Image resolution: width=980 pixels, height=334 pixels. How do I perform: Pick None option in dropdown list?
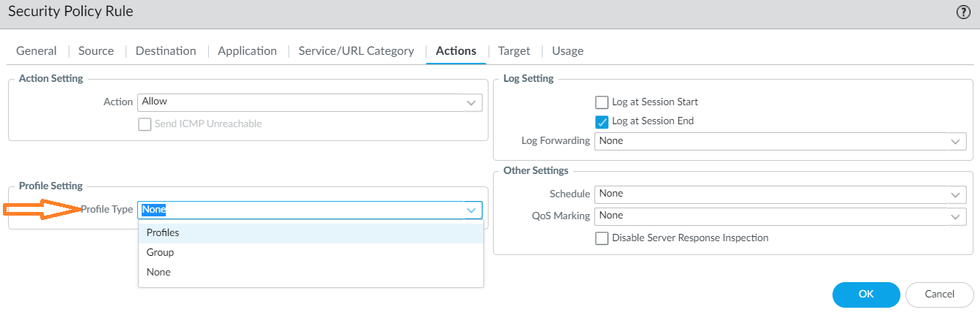pyautogui.click(x=158, y=272)
